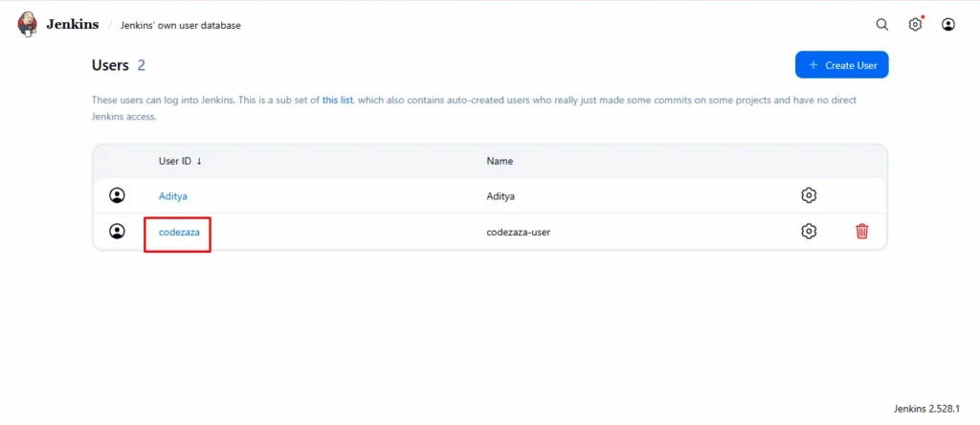This screenshot has height=425, width=980.
Task: Go to Jenkins home via title text
Action: (x=73, y=25)
